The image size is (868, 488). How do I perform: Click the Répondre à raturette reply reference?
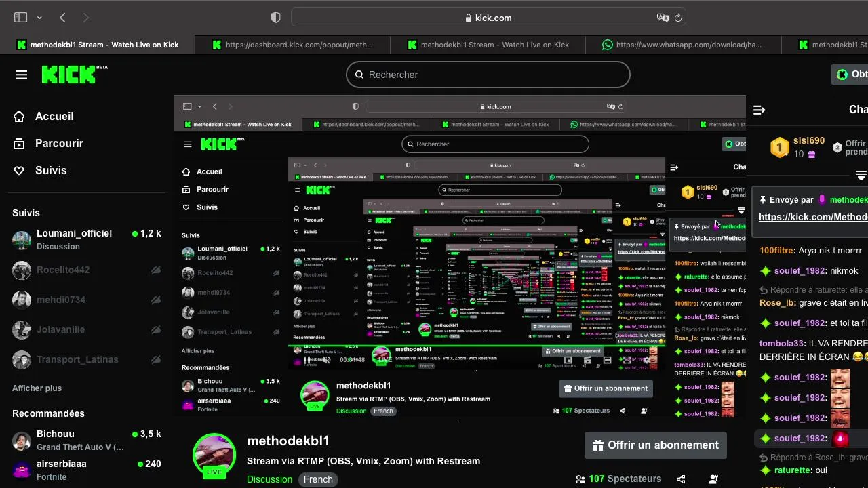click(x=813, y=290)
